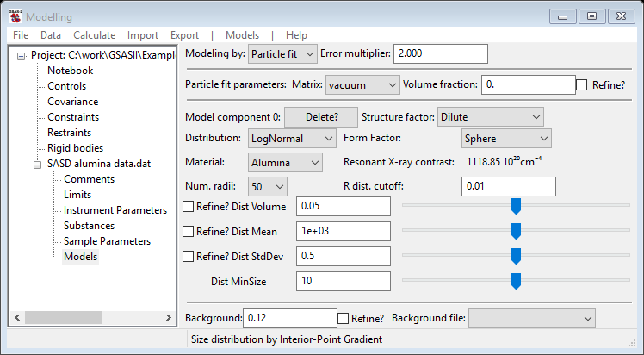This screenshot has height=355, width=644.
Task: Open the Calculate menu
Action: click(95, 35)
